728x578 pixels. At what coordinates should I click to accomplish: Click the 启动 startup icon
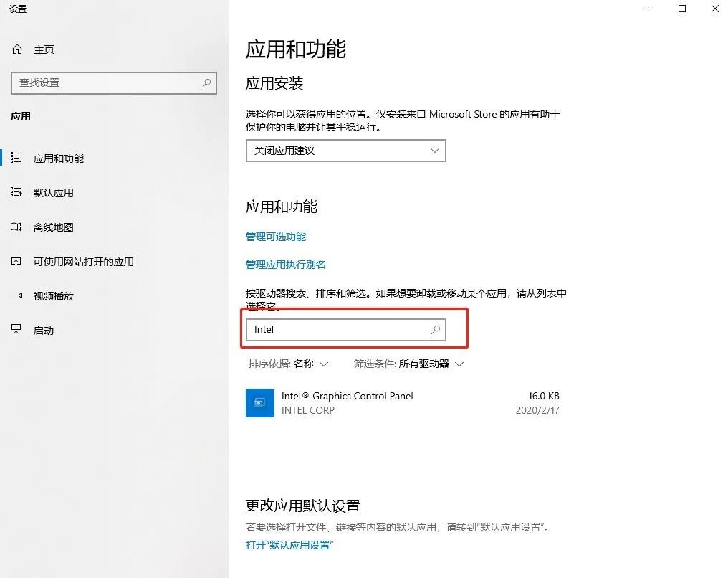[16, 331]
